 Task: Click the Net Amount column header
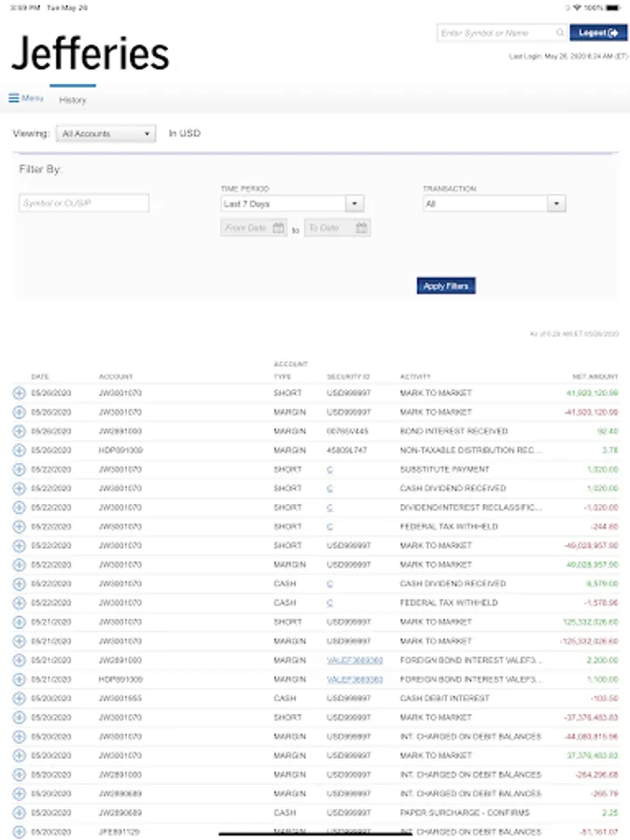[x=595, y=377]
